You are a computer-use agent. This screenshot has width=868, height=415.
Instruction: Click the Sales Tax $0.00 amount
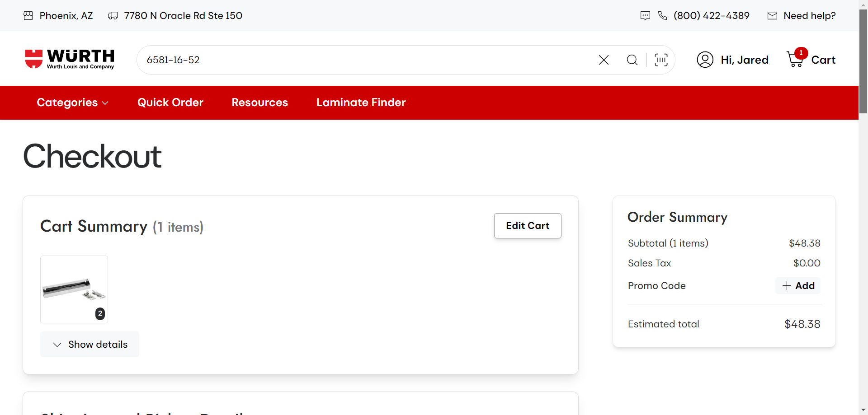pyautogui.click(x=807, y=263)
